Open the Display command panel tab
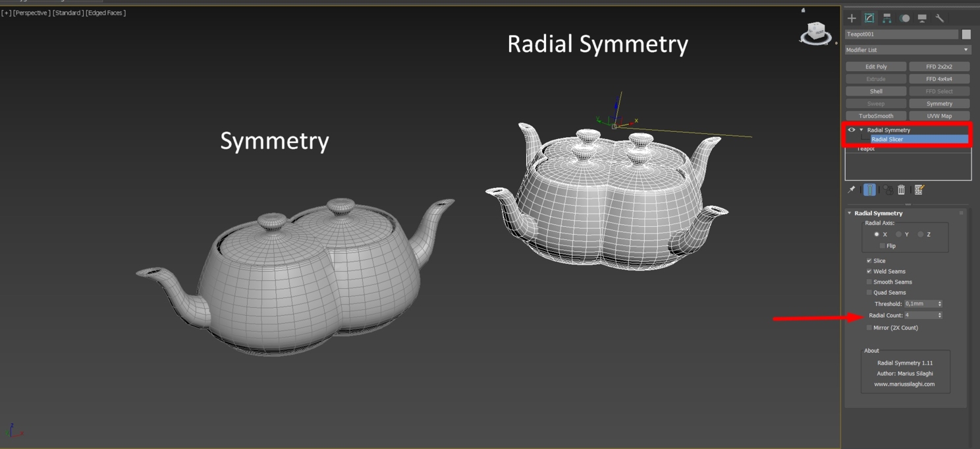This screenshot has width=980, height=449. (922, 18)
